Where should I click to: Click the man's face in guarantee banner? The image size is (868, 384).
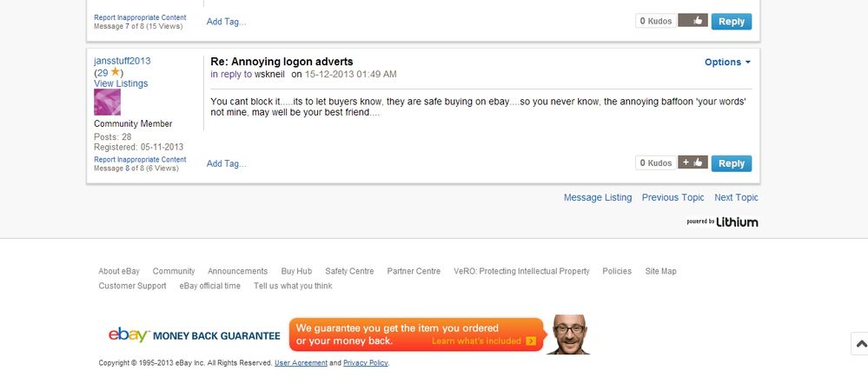(568, 334)
